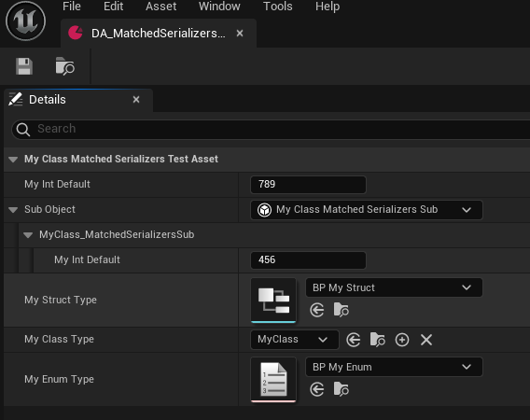This screenshot has height=420, width=530.
Task: Open the Tools menu
Action: point(278,7)
